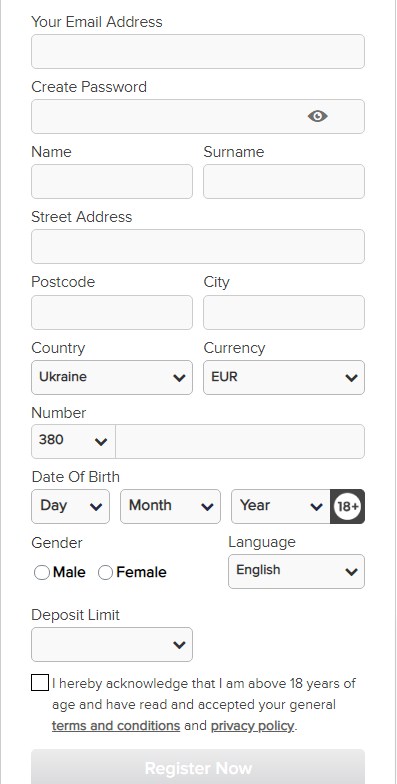
Task: Select the Female gender radio button
Action: (106, 572)
